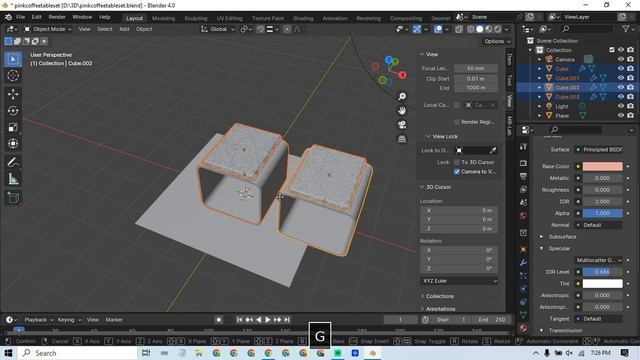Hide the Plane object eye icon
Screen dimensions: 640x360
[x=621, y=116]
